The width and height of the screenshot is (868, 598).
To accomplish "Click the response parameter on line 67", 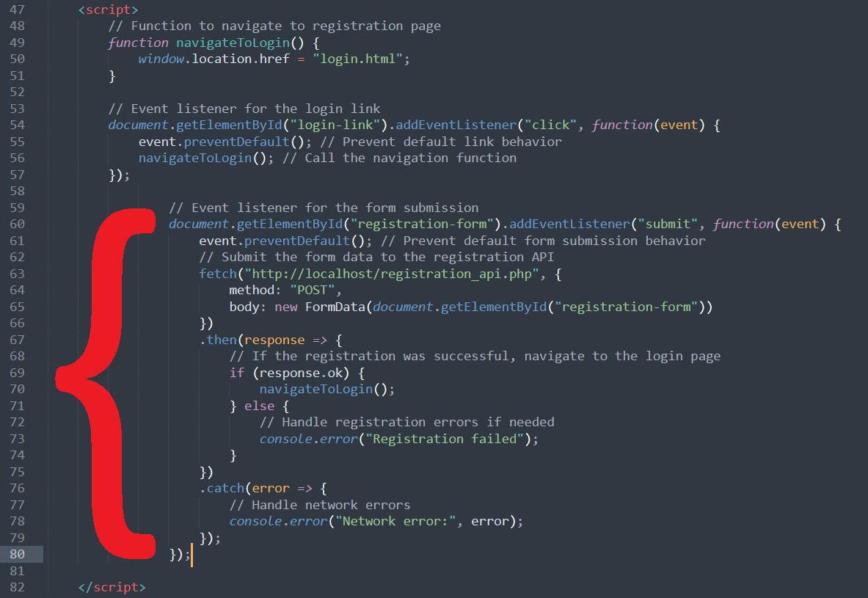I will 274,340.
